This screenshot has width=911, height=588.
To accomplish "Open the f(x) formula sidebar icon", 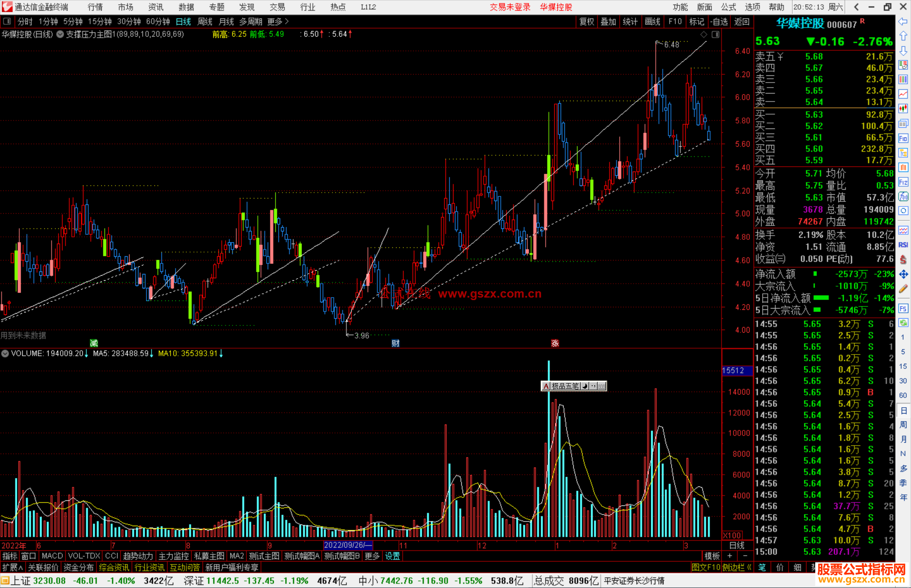I will [903, 196].
